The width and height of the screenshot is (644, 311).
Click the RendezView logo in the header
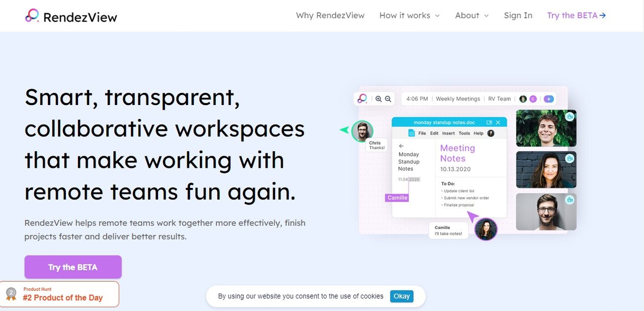point(71,16)
